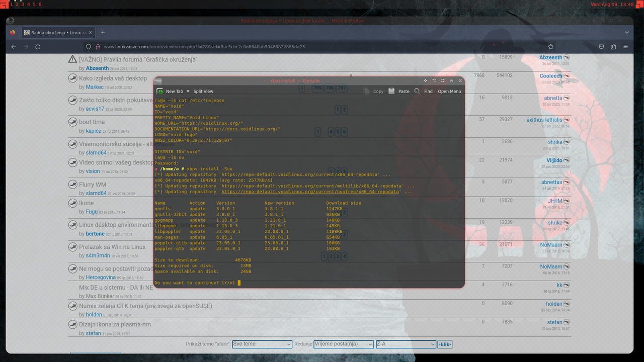Open a new Firefox tab with plus

(103, 33)
